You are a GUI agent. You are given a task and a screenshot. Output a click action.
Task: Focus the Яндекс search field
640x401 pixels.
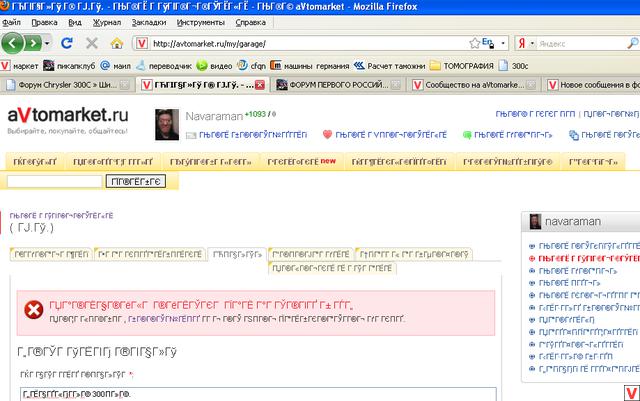click(582, 44)
